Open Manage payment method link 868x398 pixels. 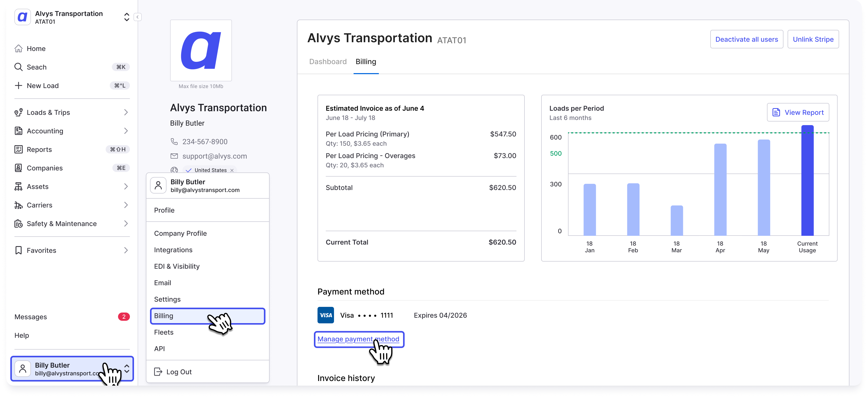358,339
